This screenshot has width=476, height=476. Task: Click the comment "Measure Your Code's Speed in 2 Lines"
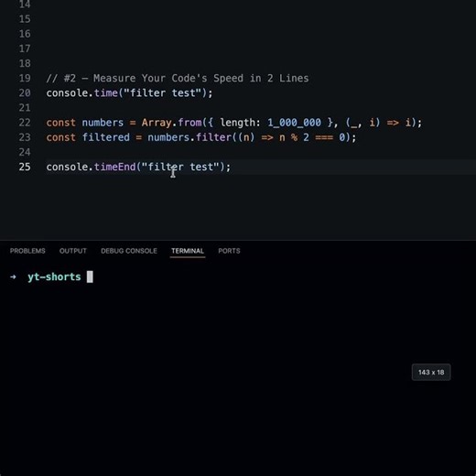click(201, 78)
